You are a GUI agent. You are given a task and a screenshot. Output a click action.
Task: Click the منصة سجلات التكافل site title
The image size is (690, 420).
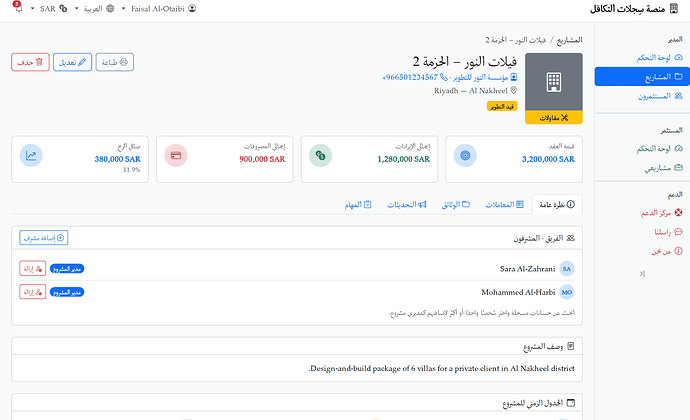(x=628, y=9)
